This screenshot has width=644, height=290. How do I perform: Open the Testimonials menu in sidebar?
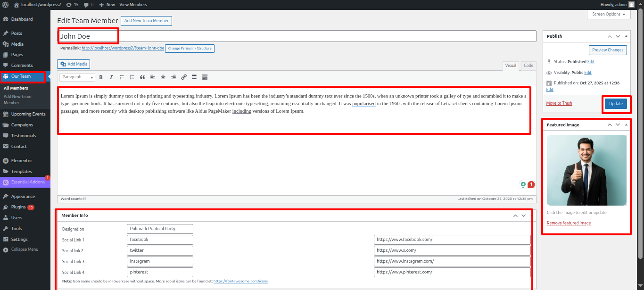click(x=24, y=136)
